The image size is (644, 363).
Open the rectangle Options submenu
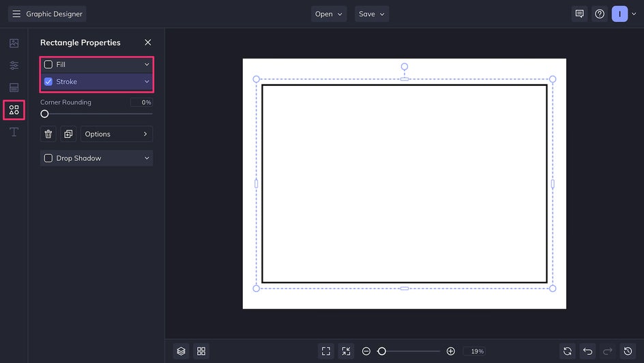click(x=117, y=134)
